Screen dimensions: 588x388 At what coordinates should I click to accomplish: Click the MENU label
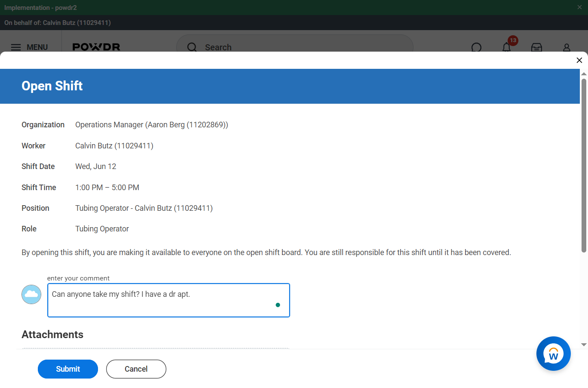click(x=37, y=47)
